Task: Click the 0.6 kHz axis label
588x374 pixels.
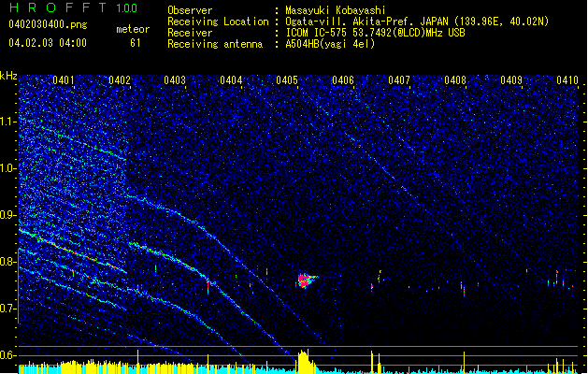Action: (7, 355)
